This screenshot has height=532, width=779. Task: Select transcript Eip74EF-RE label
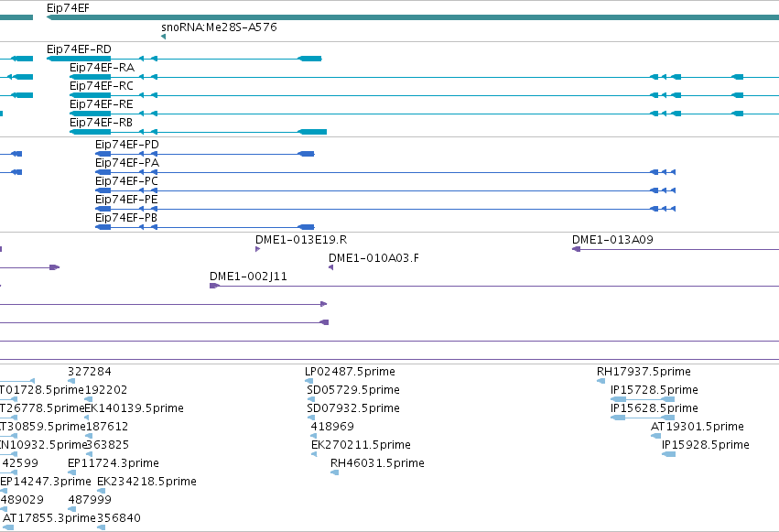(102, 104)
